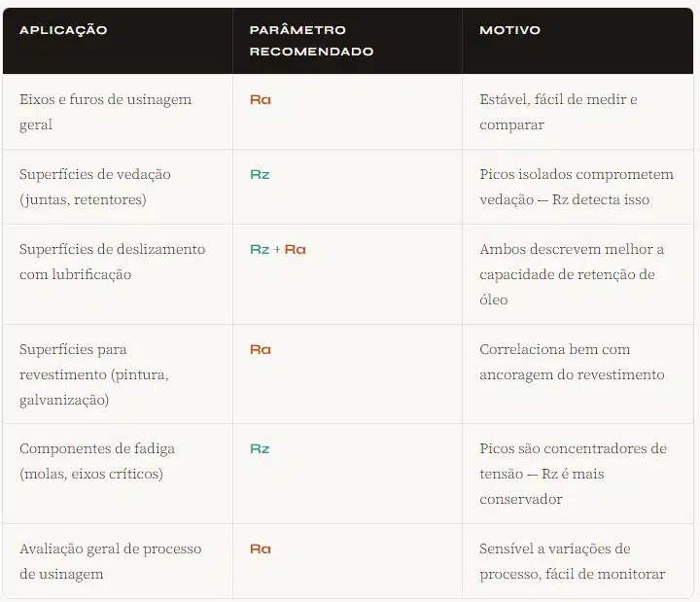Click the 'Rz + Ra' parameter cell
The width and height of the screenshot is (700, 602).
[x=278, y=249]
